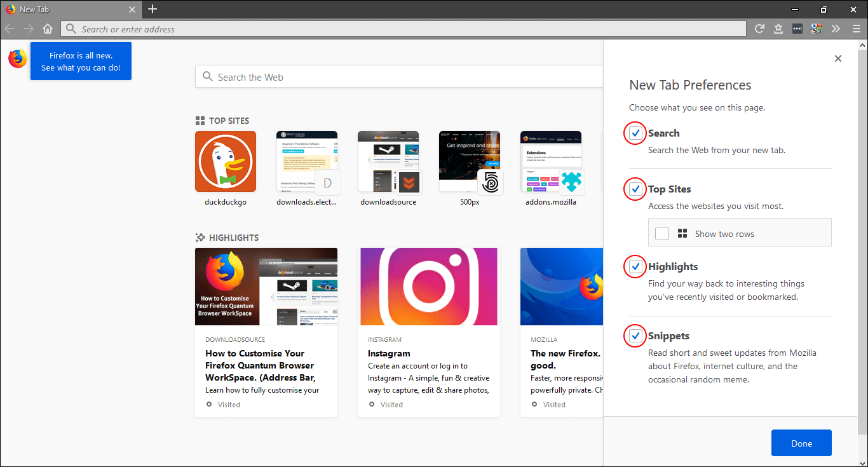
Task: Close the New Tab tab
Action: coord(132,10)
